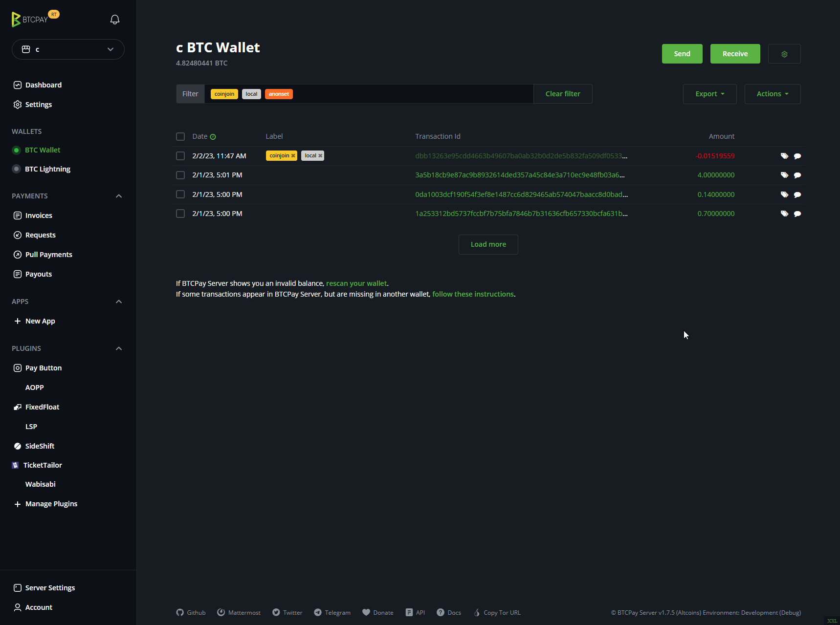Open the comment bubble for the 4.00000000 transaction

click(797, 175)
